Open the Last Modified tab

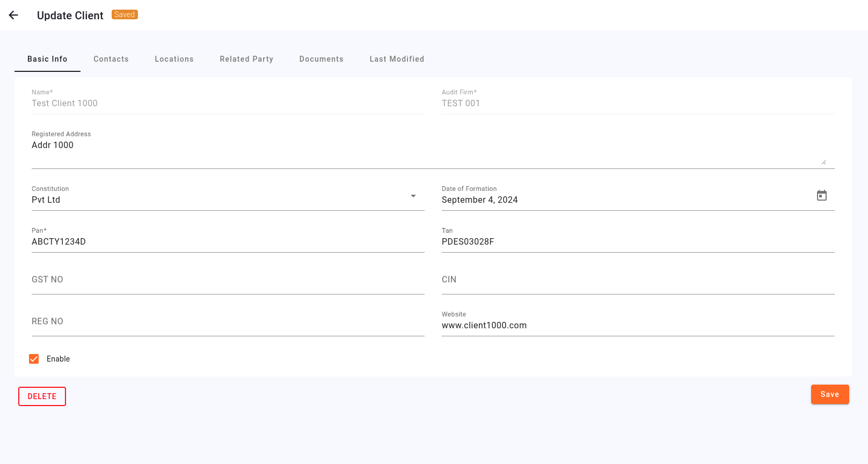[397, 59]
